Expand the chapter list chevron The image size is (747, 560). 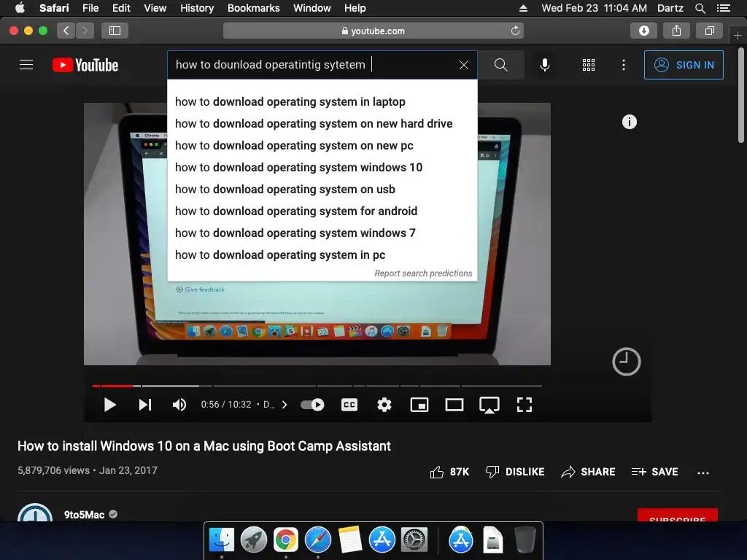click(x=285, y=405)
